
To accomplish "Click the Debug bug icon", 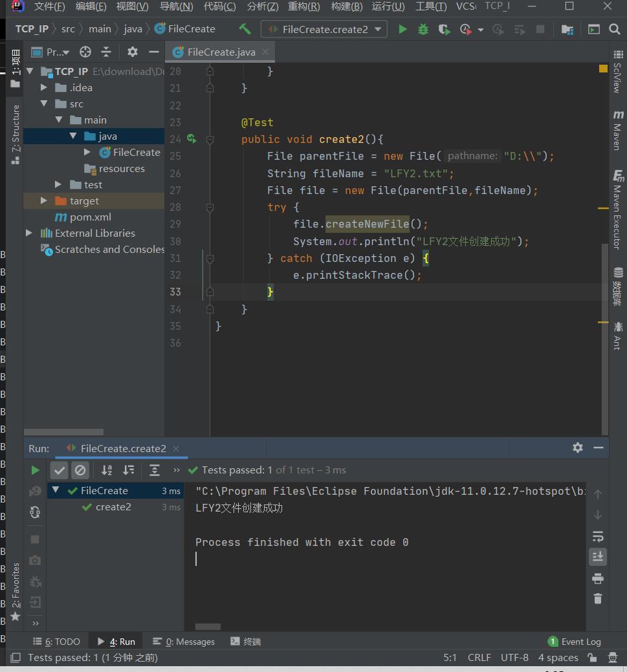I will click(423, 29).
